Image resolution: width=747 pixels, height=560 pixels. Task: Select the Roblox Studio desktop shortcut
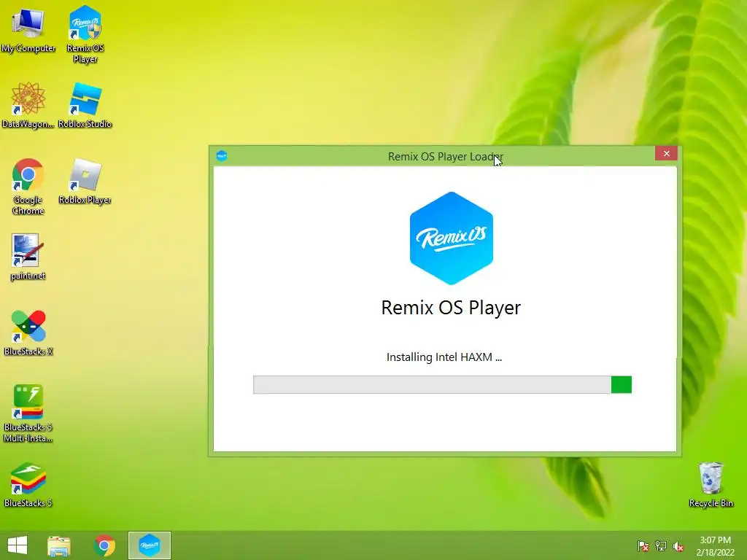(85, 105)
